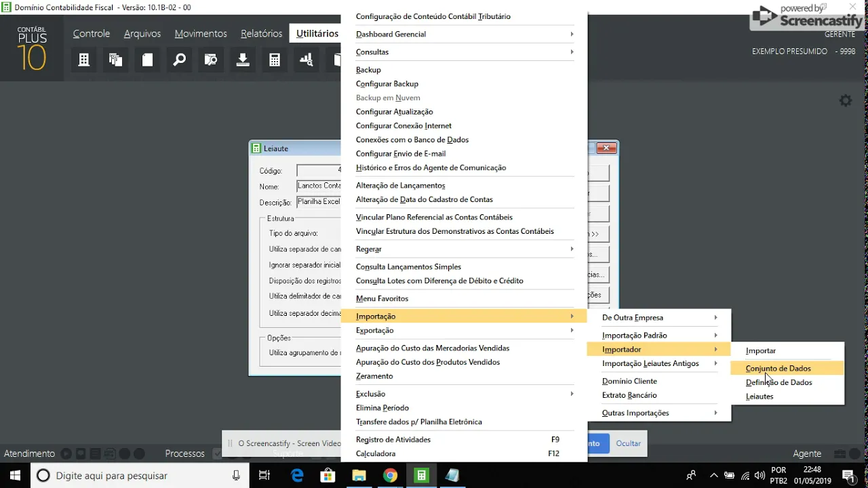Click the download arrow toolbar icon
868x488 pixels.
tap(243, 60)
